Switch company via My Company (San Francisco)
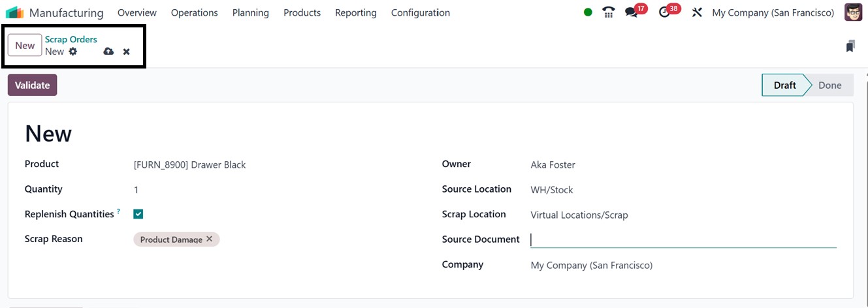868x308 pixels. pyautogui.click(x=773, y=12)
